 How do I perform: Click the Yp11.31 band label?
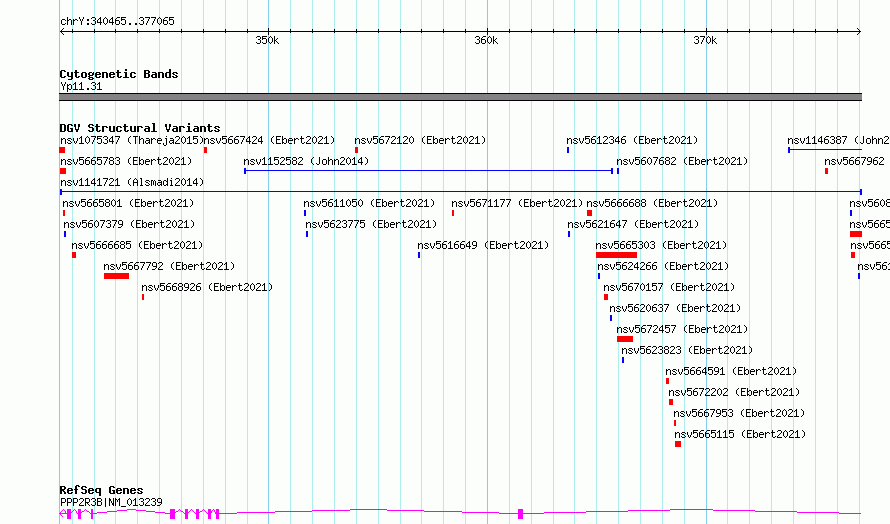click(x=81, y=86)
